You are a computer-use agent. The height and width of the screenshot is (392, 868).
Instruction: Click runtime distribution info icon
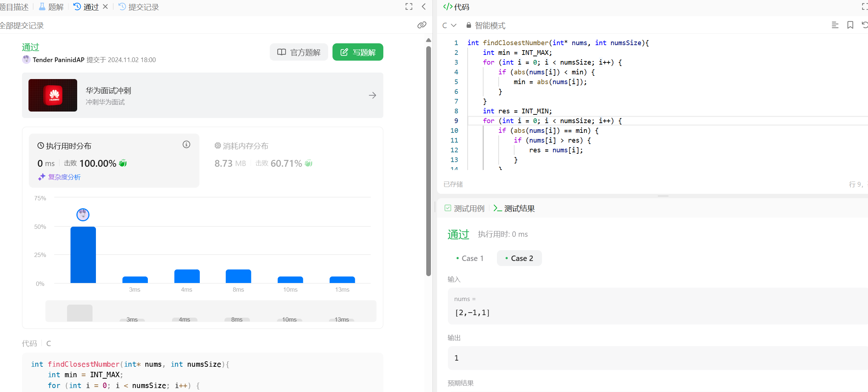pyautogui.click(x=186, y=145)
